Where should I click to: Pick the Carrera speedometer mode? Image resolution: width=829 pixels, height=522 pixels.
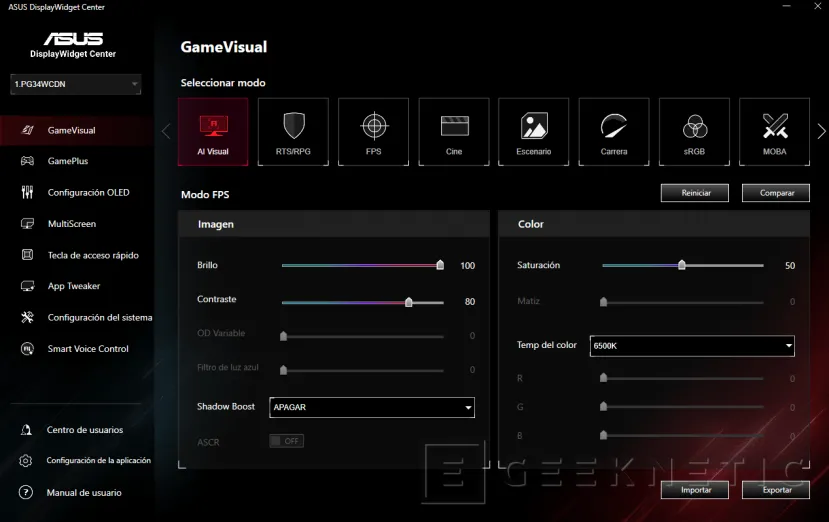(x=614, y=132)
